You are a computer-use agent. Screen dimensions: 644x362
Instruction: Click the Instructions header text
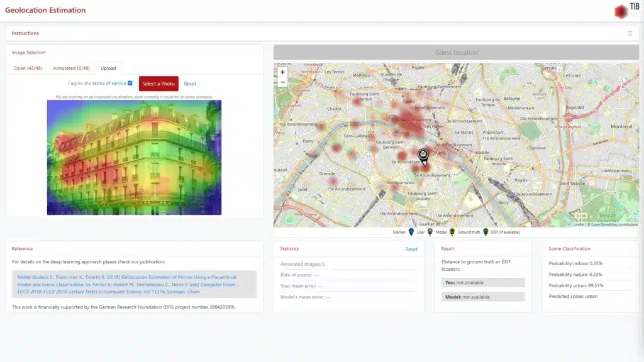pos(25,33)
